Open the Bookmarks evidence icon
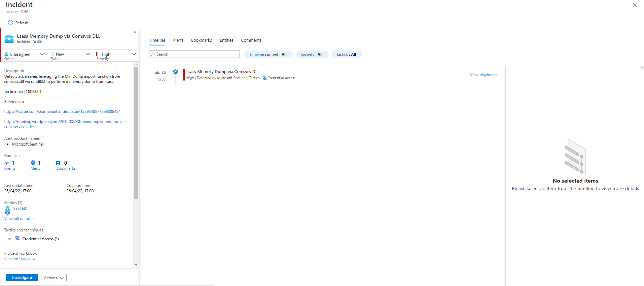 click(x=58, y=163)
